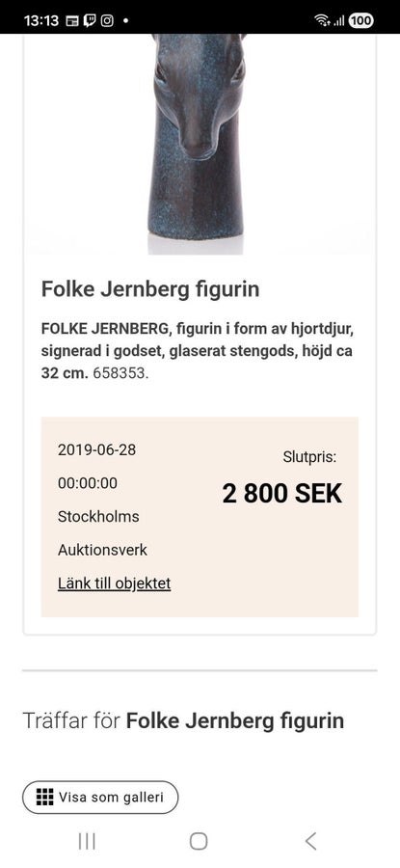Open recent apps with the three-bar navigation button
The height and width of the screenshot is (868, 400).
[87, 841]
